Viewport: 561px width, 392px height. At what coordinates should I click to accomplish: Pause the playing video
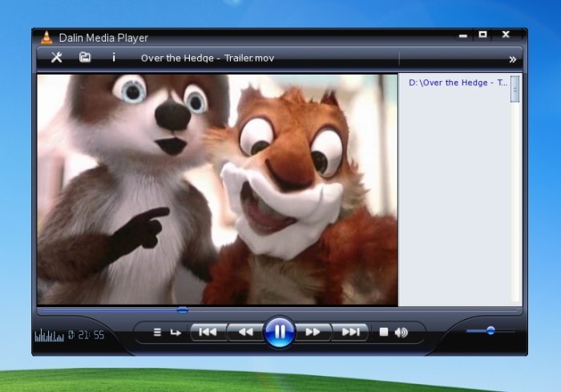coord(280,332)
